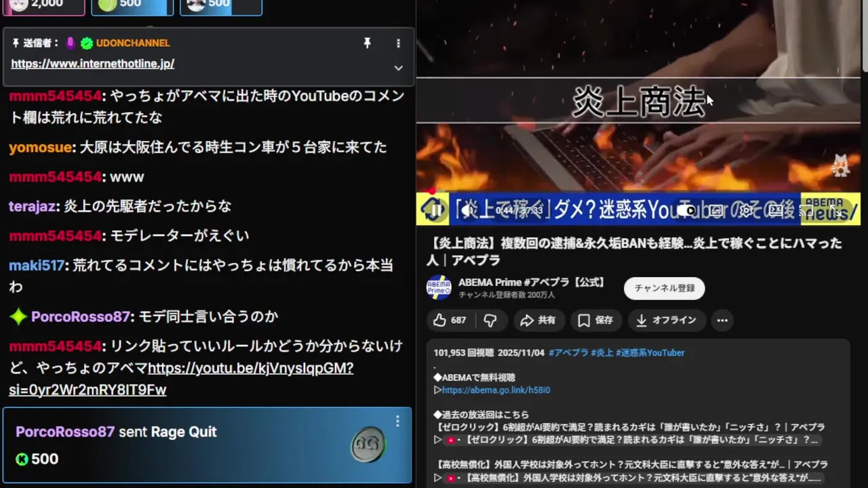Enter fullscreen mode on the video

tap(836, 210)
